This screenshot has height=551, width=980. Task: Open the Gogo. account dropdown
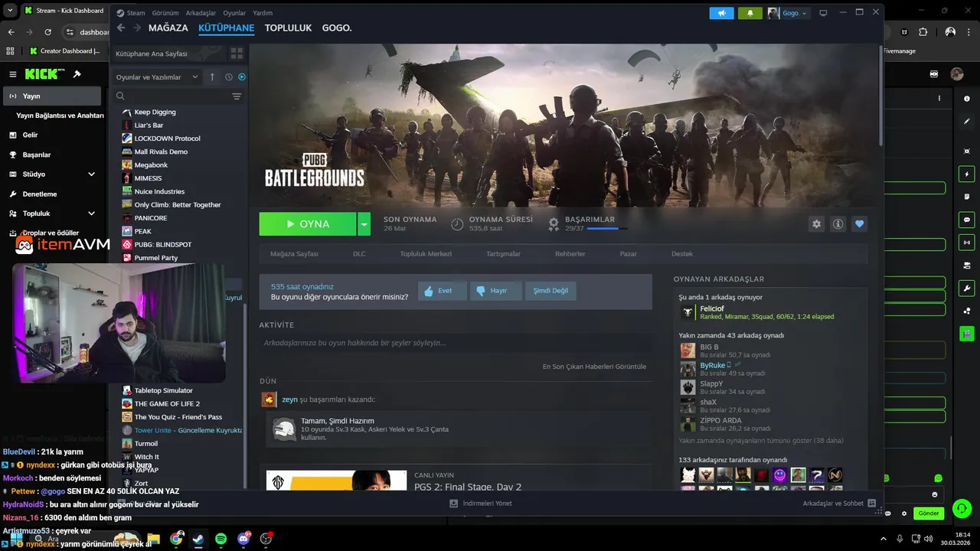pyautogui.click(x=789, y=13)
